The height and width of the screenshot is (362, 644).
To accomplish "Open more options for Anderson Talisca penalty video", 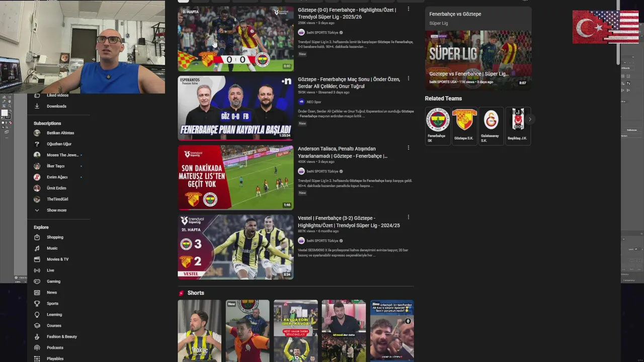I will point(408,148).
